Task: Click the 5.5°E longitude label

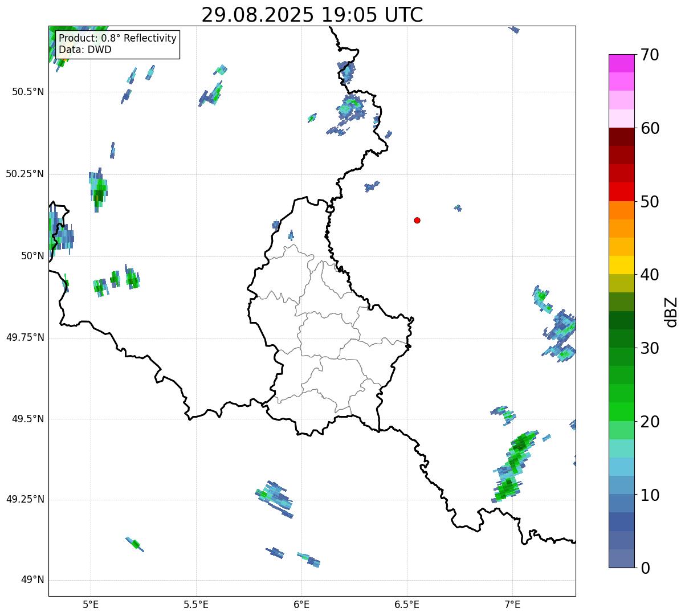Action: pos(196,604)
